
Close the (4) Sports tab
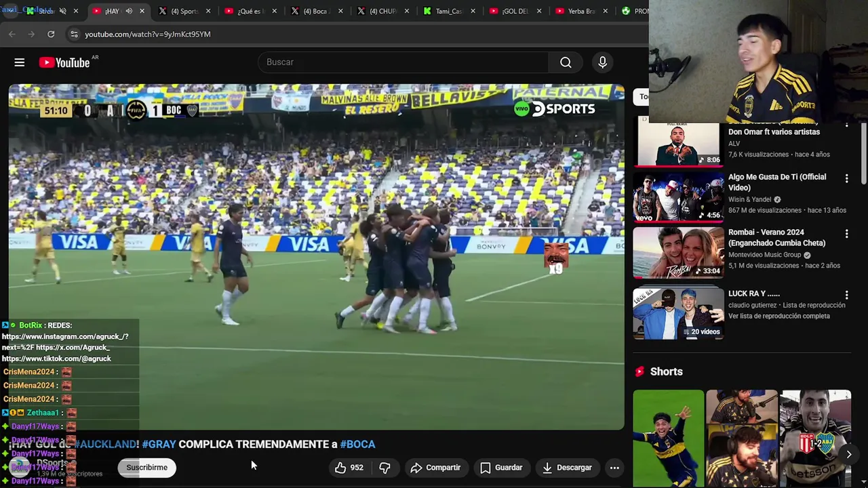pyautogui.click(x=208, y=11)
